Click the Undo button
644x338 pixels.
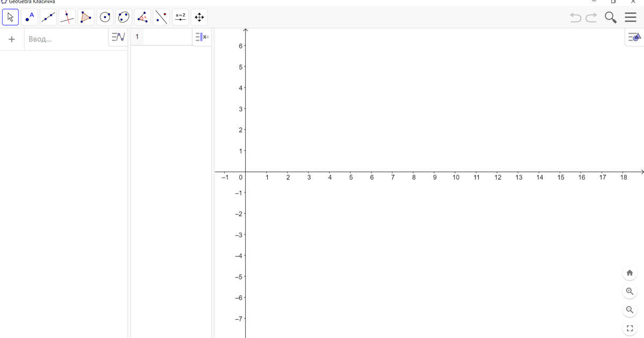[x=575, y=17]
